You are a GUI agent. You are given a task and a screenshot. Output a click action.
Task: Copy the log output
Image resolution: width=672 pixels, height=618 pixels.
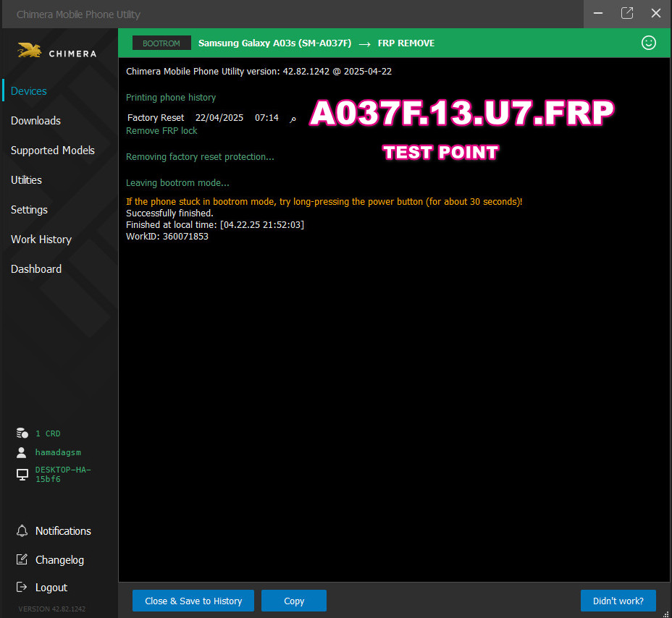point(294,601)
